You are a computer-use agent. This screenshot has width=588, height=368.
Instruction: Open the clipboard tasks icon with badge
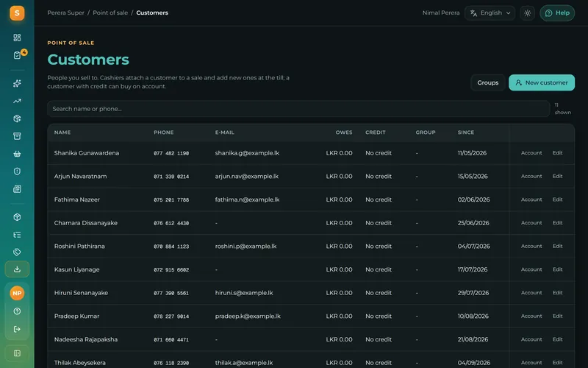(x=17, y=55)
